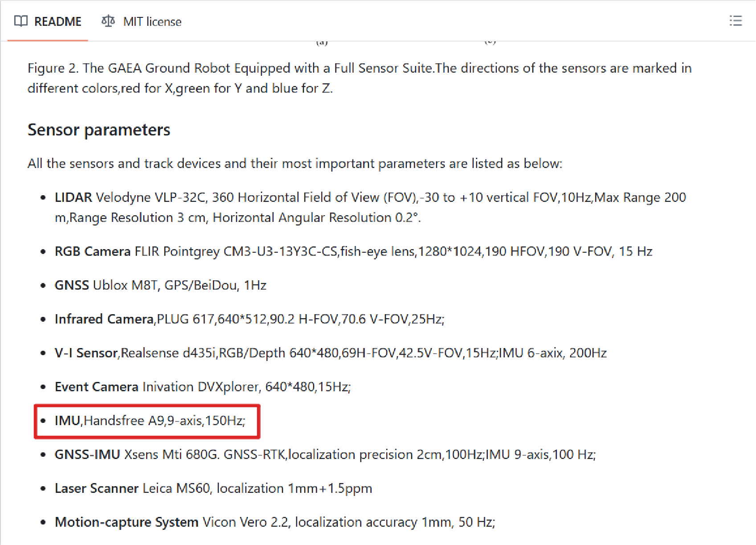The width and height of the screenshot is (756, 545).
Task: Switch to the README tab
Action: coord(57,21)
